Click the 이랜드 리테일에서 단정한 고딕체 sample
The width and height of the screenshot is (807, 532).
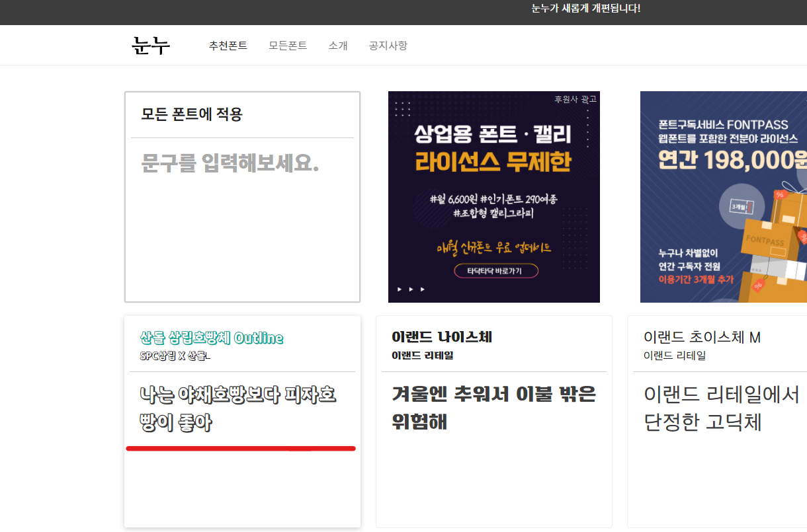click(722, 408)
